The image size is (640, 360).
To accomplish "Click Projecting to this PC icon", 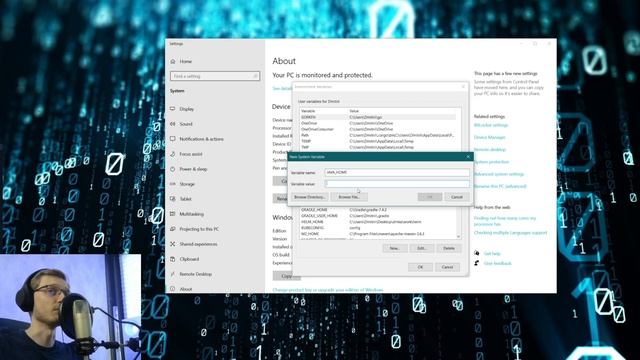I will point(173,229).
